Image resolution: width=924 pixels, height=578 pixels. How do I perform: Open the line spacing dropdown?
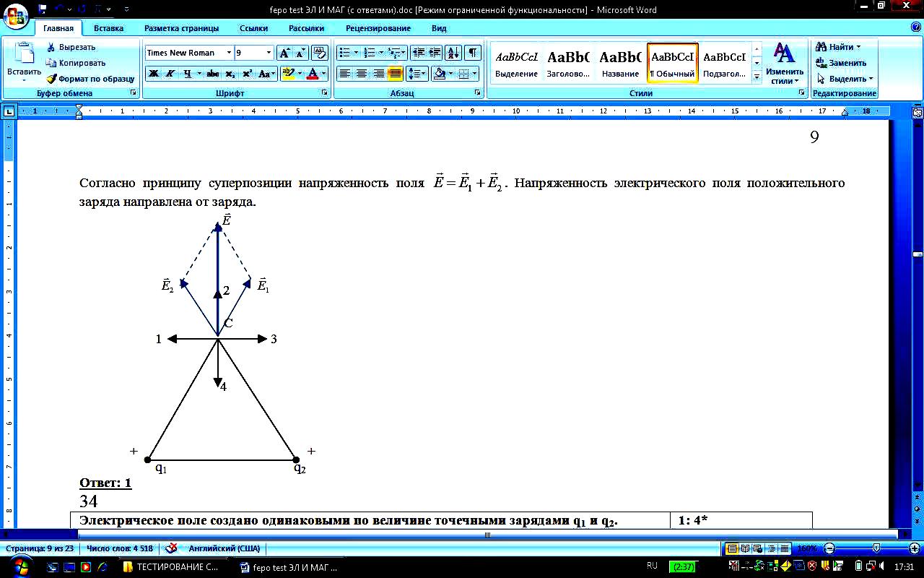(x=417, y=74)
